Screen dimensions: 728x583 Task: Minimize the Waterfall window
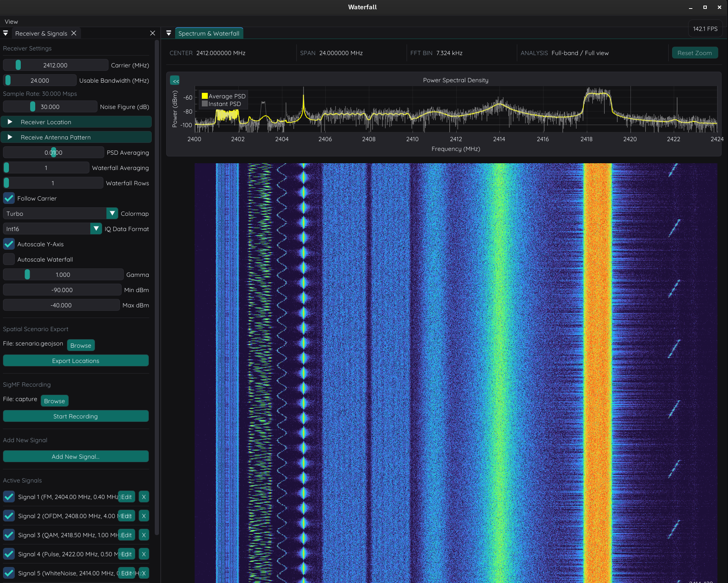tap(691, 7)
